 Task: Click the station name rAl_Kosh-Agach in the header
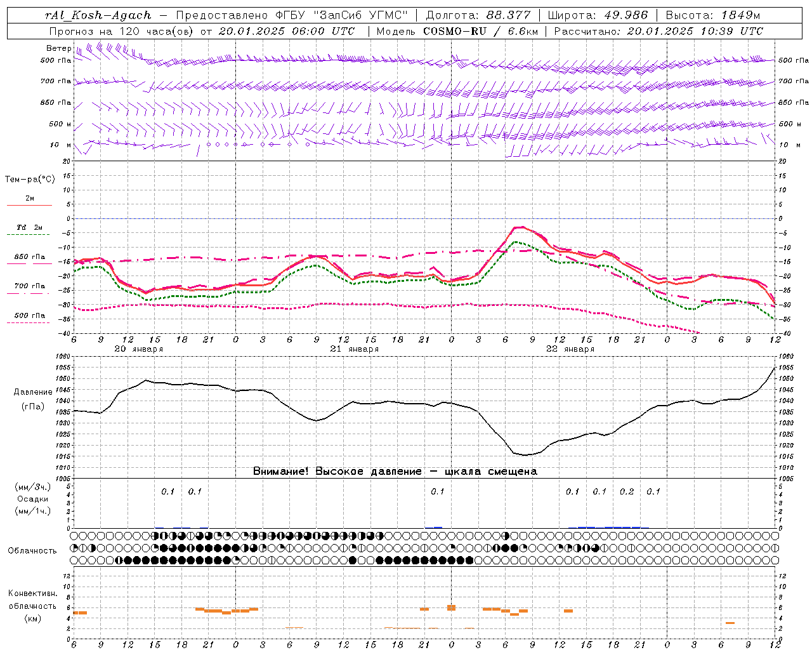coord(98,15)
